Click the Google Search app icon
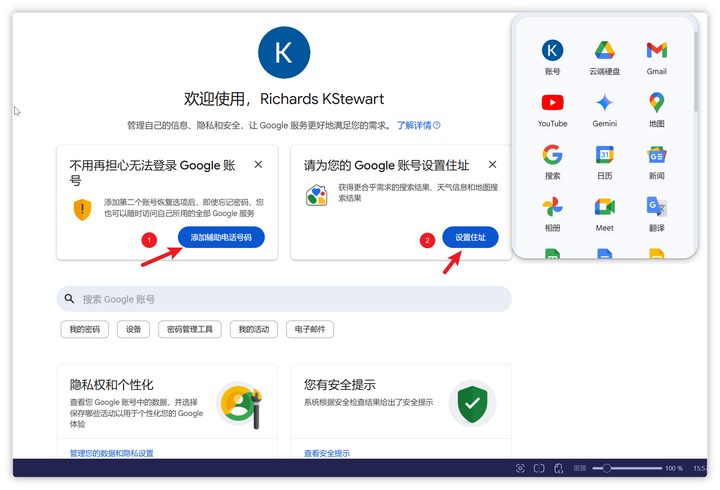This screenshot has width=720, height=490. tap(552, 154)
